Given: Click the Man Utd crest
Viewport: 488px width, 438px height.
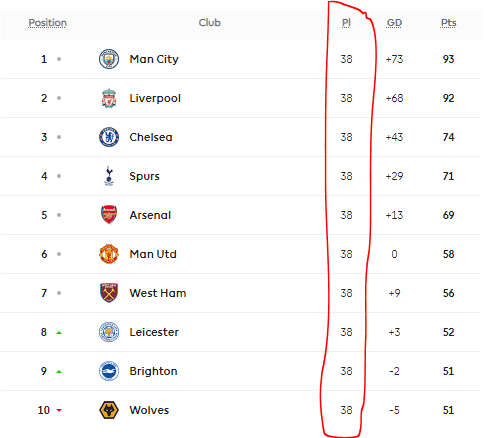Looking at the screenshot, I should point(109,254).
